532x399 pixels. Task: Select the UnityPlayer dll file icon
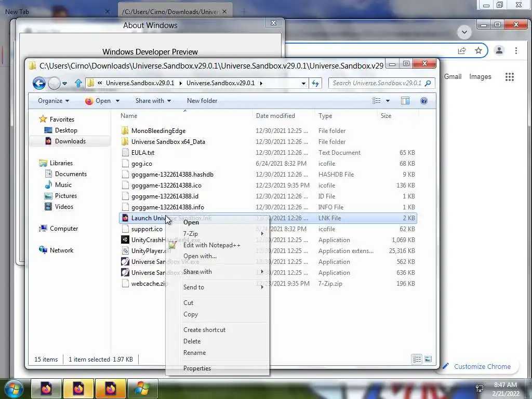[x=125, y=251]
